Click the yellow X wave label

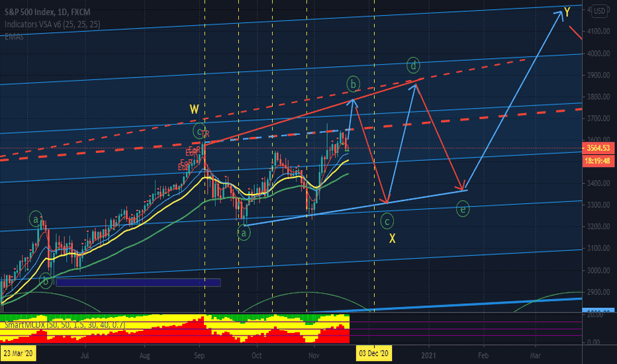tap(393, 238)
